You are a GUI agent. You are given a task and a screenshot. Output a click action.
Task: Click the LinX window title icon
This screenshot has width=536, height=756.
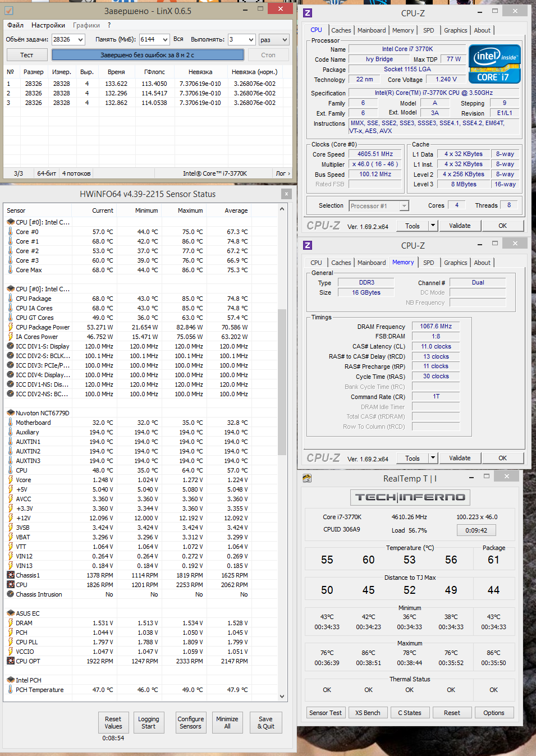tap(9, 10)
